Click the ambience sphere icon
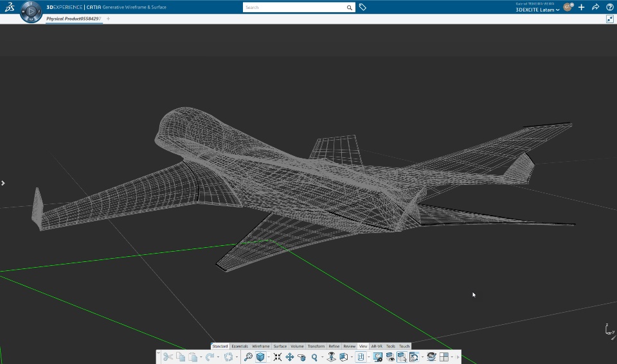The image size is (617, 364). coord(432,357)
